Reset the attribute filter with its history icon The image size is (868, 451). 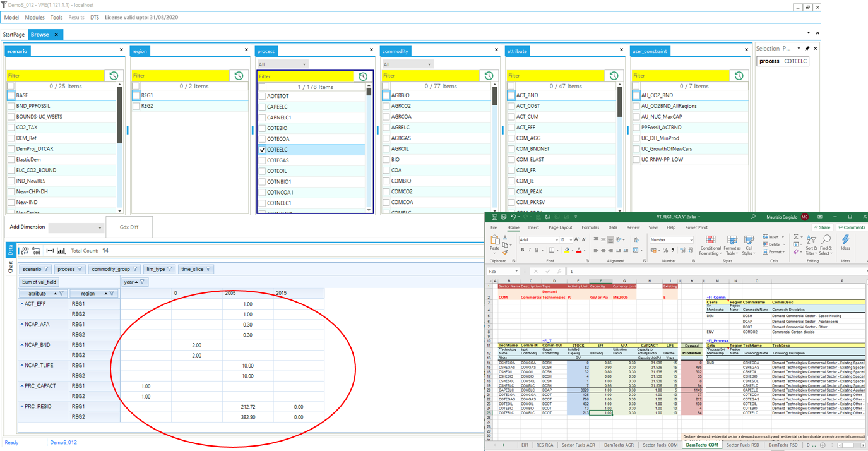coord(614,76)
